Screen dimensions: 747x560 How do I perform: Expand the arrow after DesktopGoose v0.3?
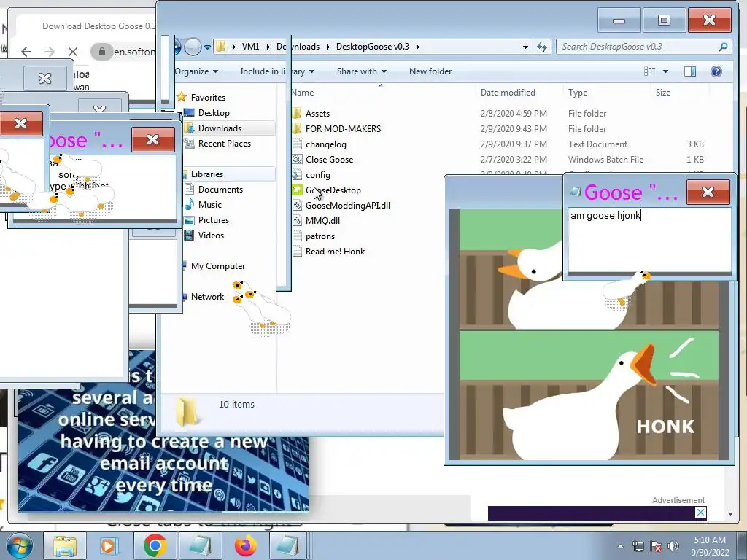[x=418, y=47]
